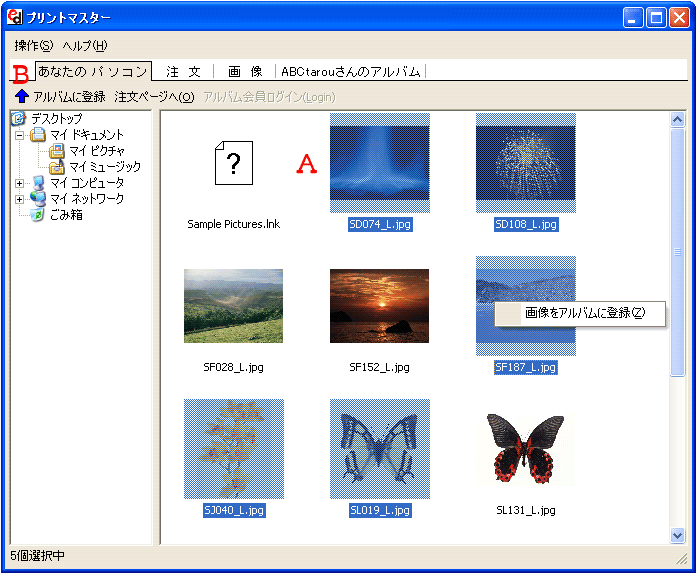Click the My Music folder icon

[x=57, y=167]
